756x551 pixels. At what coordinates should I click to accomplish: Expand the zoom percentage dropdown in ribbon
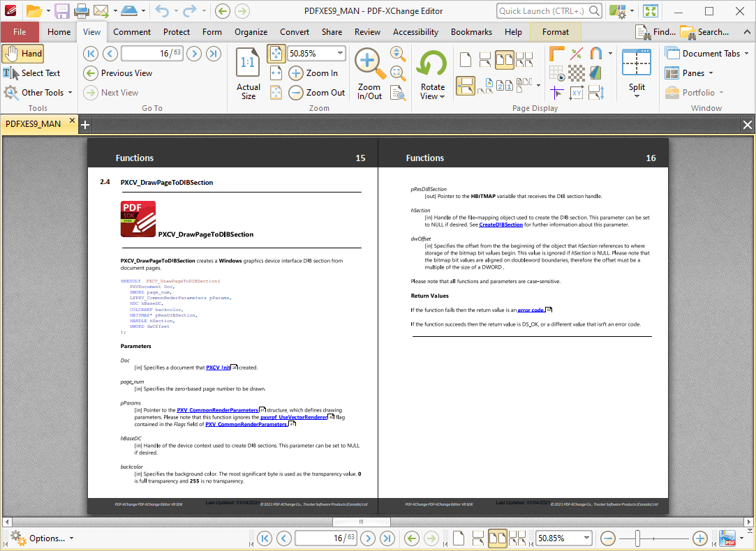coord(340,54)
